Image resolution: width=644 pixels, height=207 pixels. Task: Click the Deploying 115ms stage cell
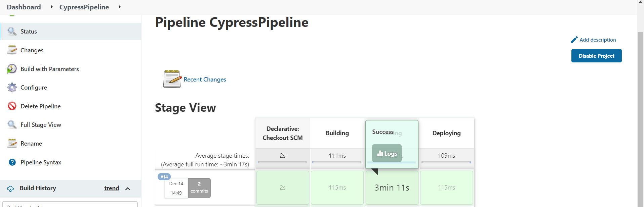coord(446,188)
